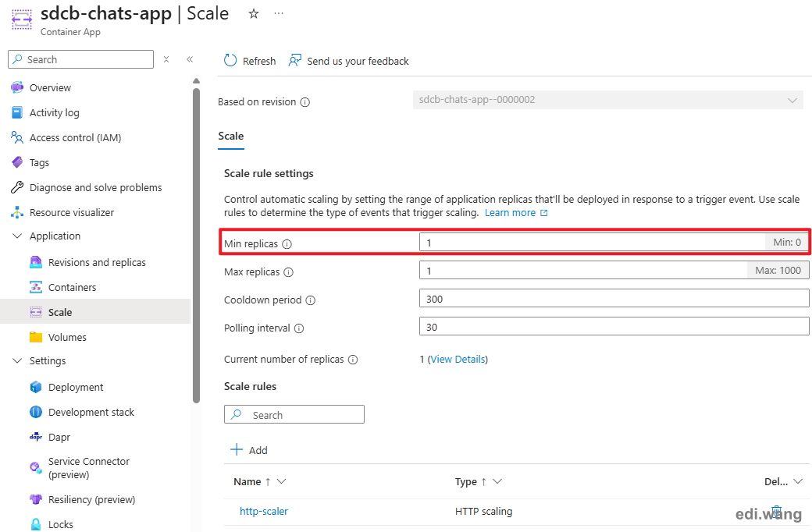Click the Cooldown period input field

coord(614,299)
